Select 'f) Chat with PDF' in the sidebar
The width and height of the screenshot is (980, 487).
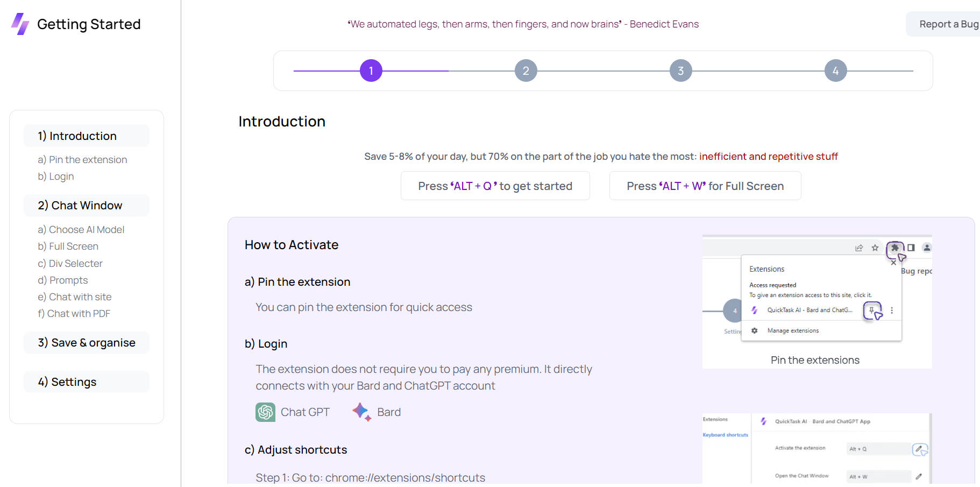coord(74,313)
